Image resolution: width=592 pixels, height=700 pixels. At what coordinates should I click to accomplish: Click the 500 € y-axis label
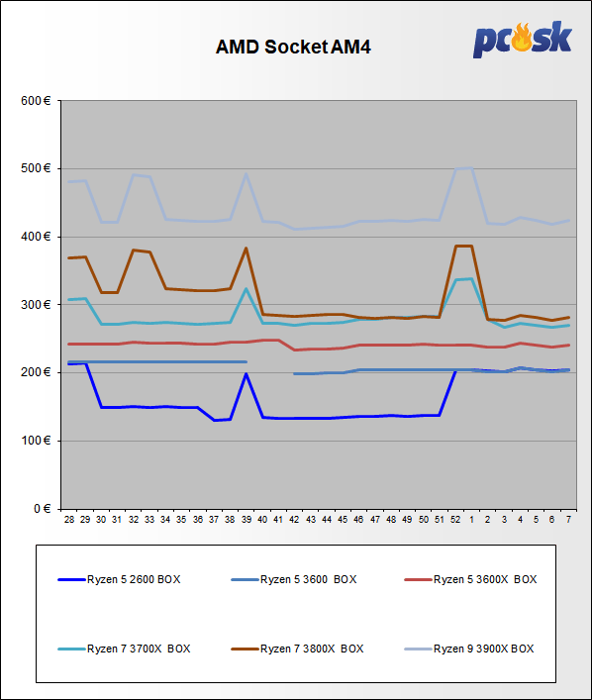37,168
